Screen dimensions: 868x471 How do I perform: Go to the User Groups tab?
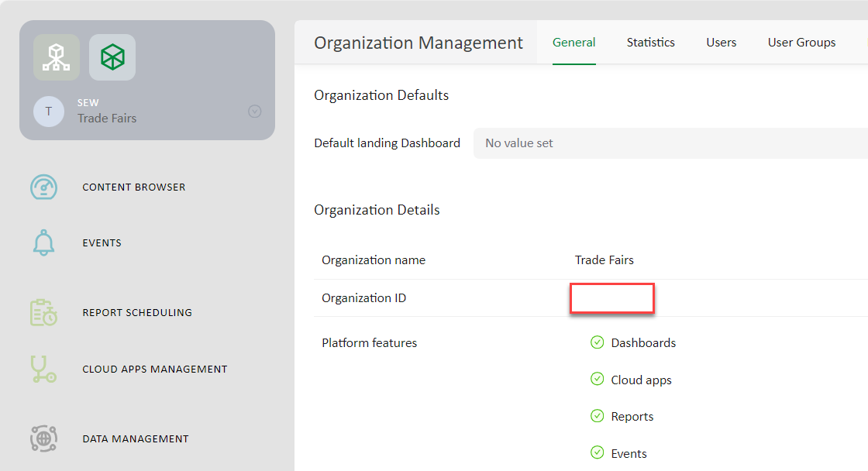point(801,43)
